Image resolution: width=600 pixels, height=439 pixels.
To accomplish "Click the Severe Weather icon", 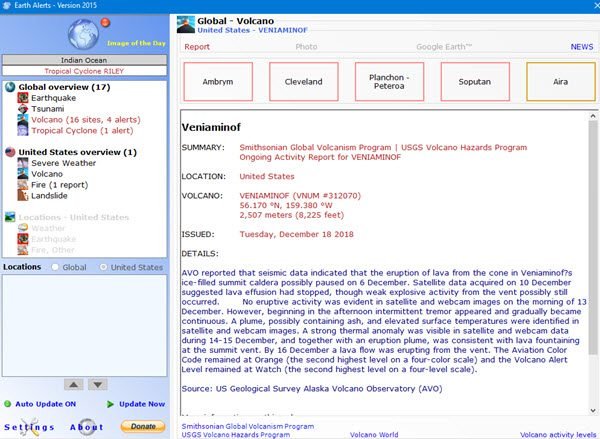I will tap(23, 163).
